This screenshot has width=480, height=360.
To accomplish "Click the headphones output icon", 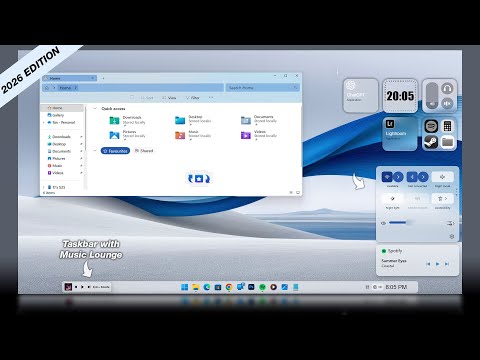I will click(447, 89).
